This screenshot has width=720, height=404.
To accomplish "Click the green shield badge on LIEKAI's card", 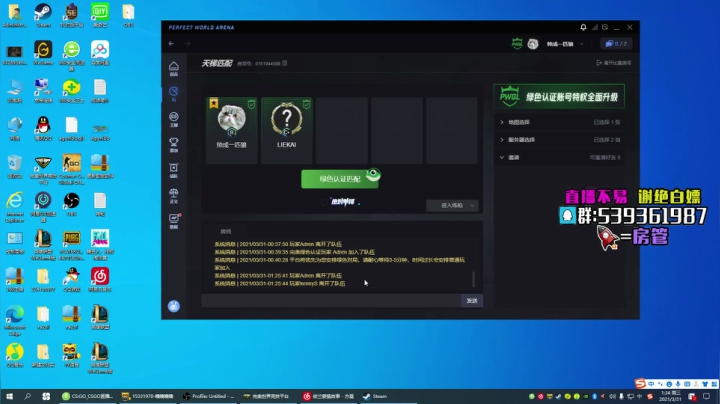I will point(306,105).
